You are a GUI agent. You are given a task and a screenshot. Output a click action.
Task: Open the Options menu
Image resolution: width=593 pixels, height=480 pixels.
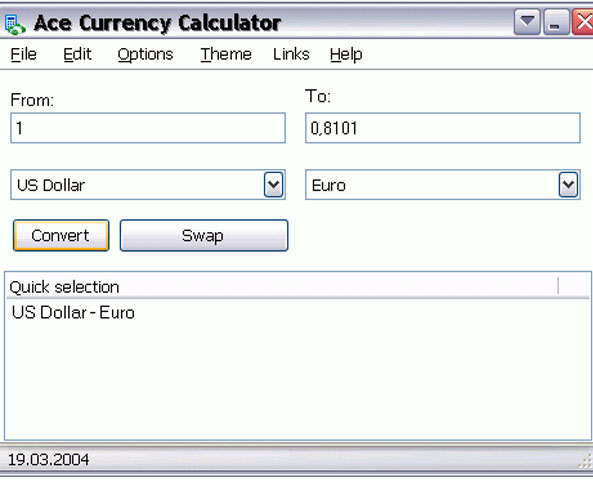point(145,55)
